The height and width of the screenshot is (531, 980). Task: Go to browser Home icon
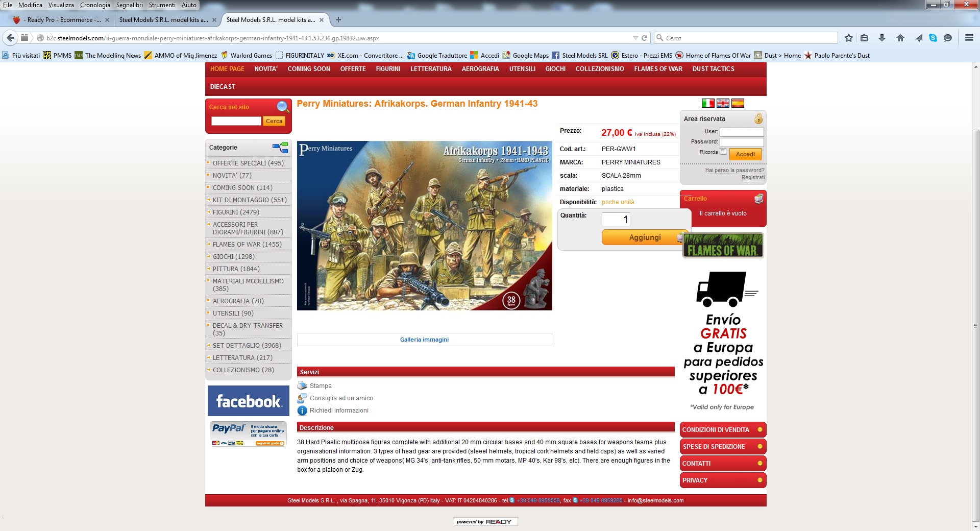pyautogui.click(x=900, y=38)
